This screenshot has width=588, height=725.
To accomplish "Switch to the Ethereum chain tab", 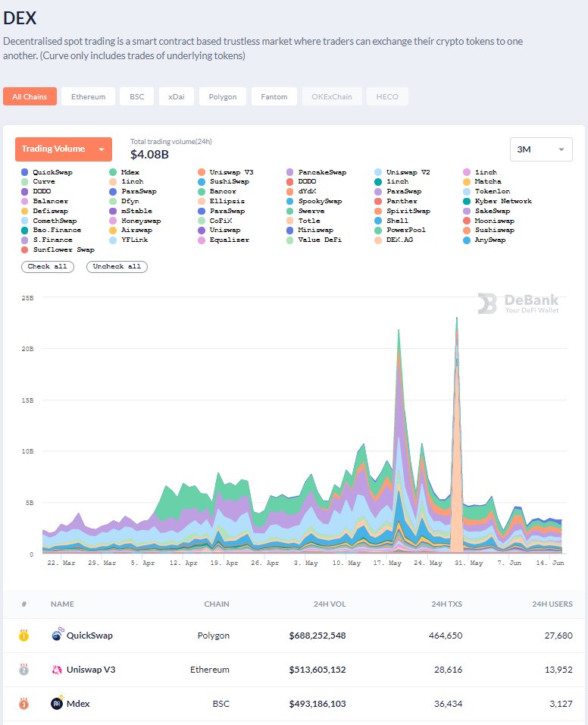I will tap(88, 96).
